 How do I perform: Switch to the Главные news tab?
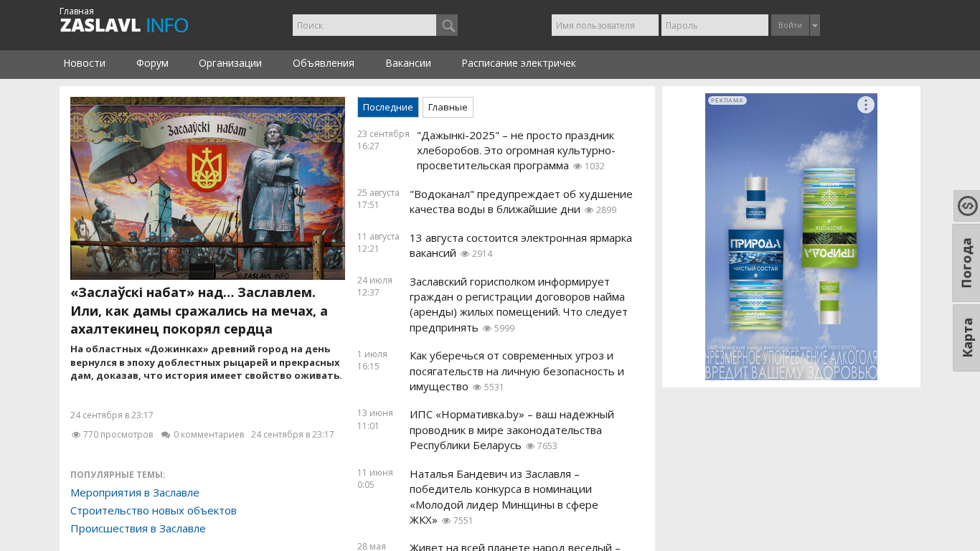pyautogui.click(x=448, y=107)
